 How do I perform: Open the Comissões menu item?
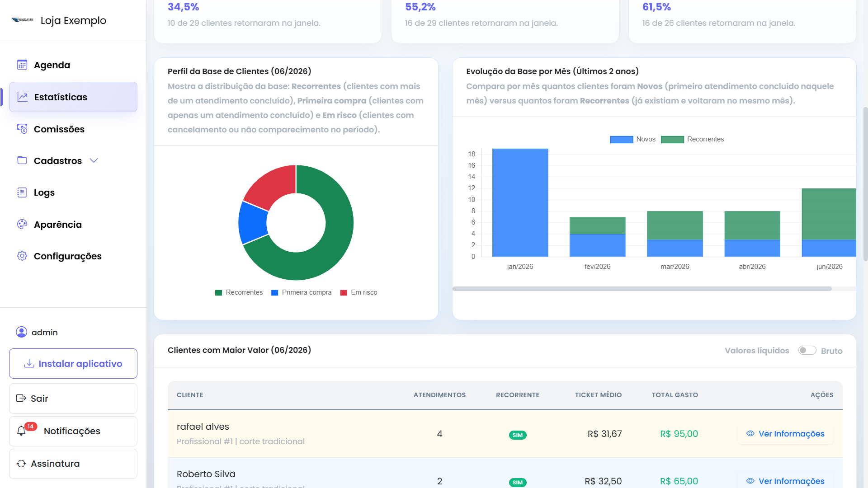coord(73,129)
